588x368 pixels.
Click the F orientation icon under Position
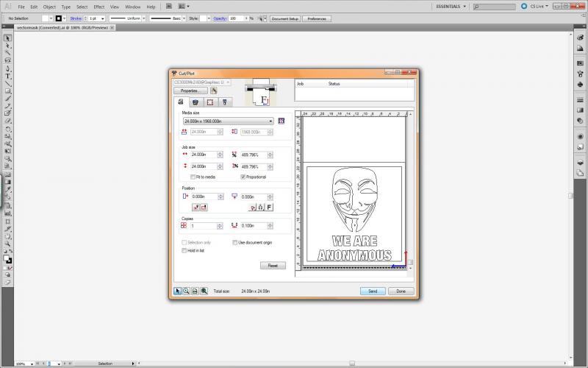point(269,208)
